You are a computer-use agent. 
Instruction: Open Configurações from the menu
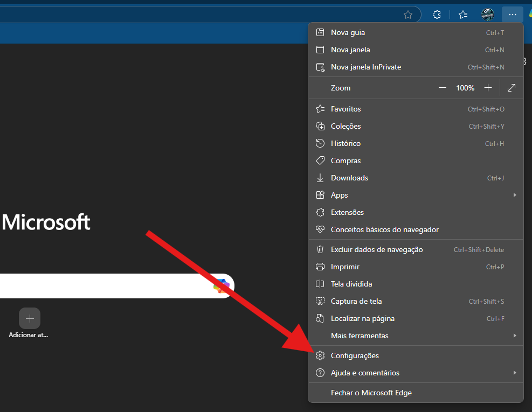355,355
